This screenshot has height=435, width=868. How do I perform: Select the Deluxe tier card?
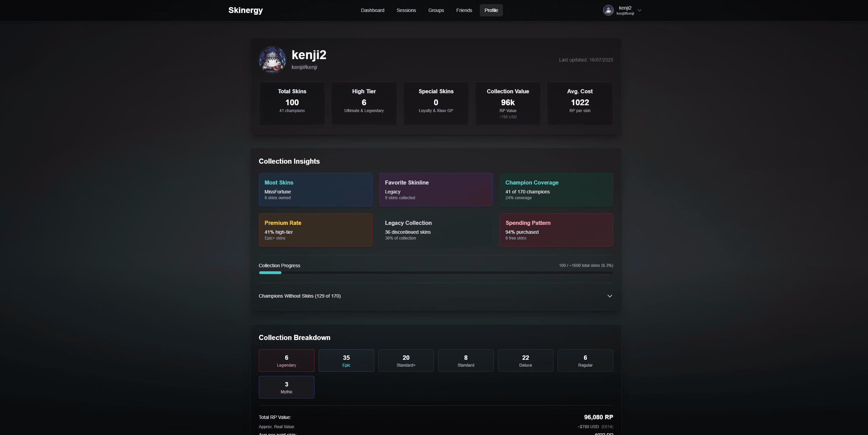click(x=526, y=361)
